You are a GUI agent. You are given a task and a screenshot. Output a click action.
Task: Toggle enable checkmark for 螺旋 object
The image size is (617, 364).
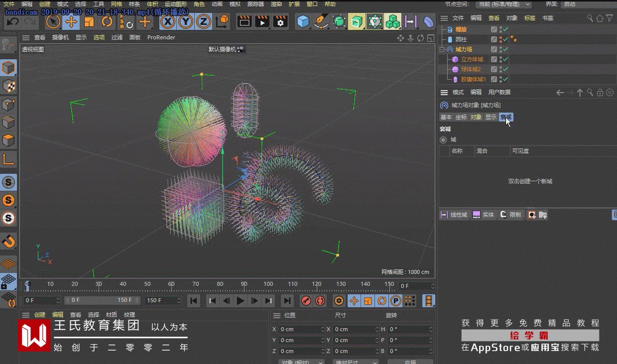[506, 29]
